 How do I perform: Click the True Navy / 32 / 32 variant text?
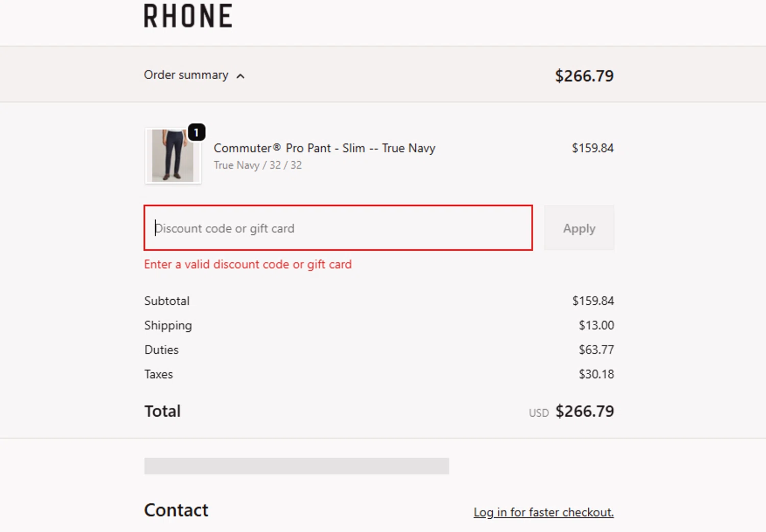coord(257,165)
